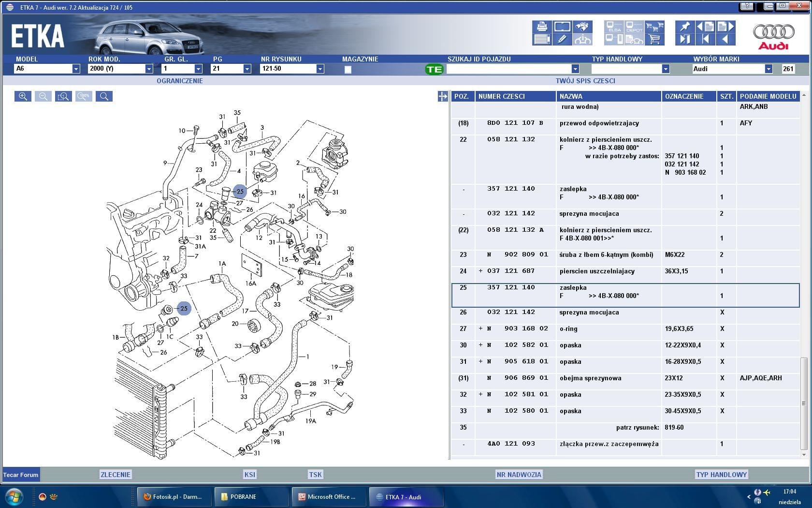812x508 pixels.
Task: Expand the GR. GL. dropdown
Action: (x=198, y=69)
